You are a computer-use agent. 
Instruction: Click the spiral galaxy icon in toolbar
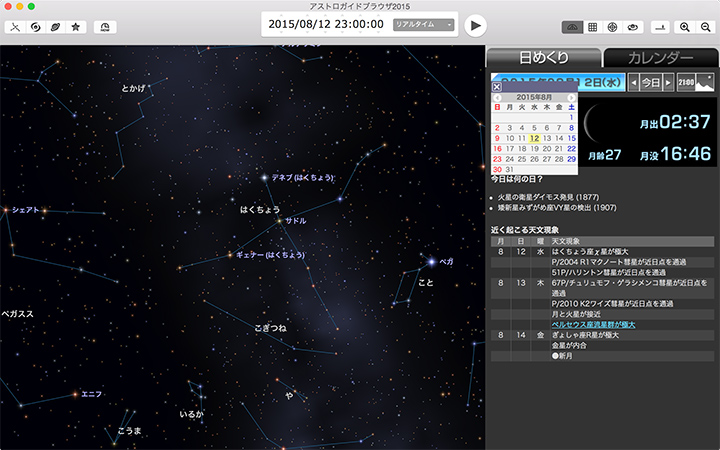[35, 26]
